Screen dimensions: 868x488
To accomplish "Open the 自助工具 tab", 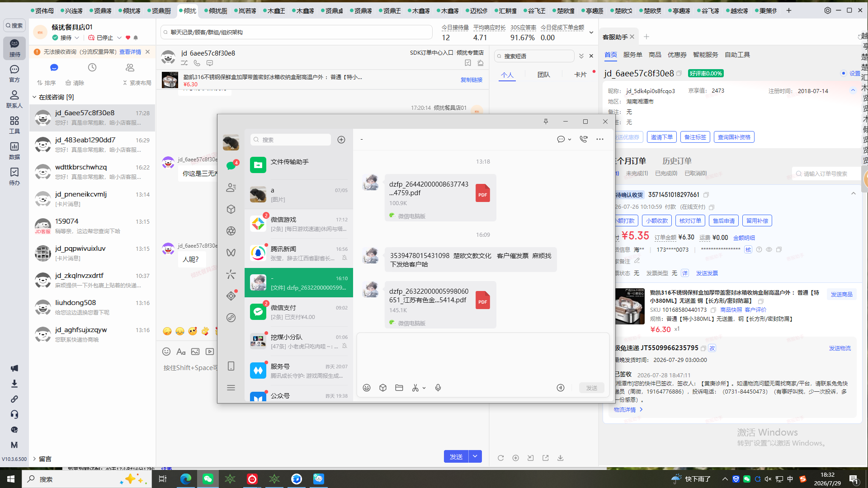I will 737,55.
